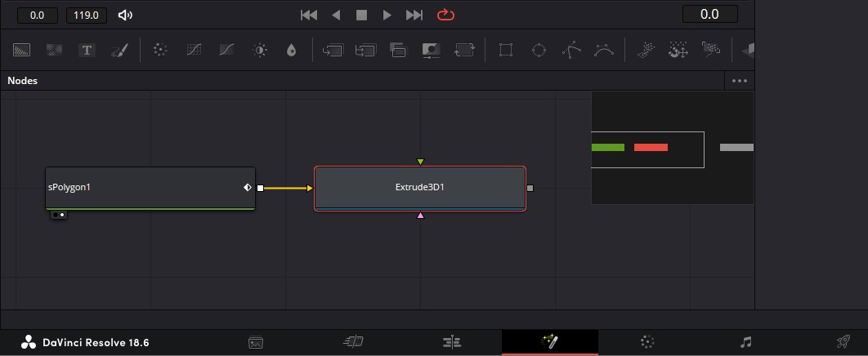Click the green bar in the navigator
The height and width of the screenshot is (356, 868).
[608, 147]
